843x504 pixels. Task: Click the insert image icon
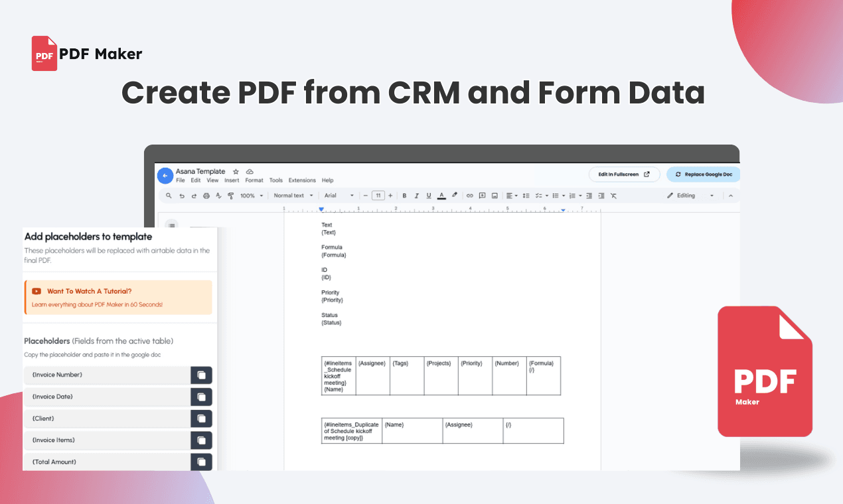coord(495,196)
